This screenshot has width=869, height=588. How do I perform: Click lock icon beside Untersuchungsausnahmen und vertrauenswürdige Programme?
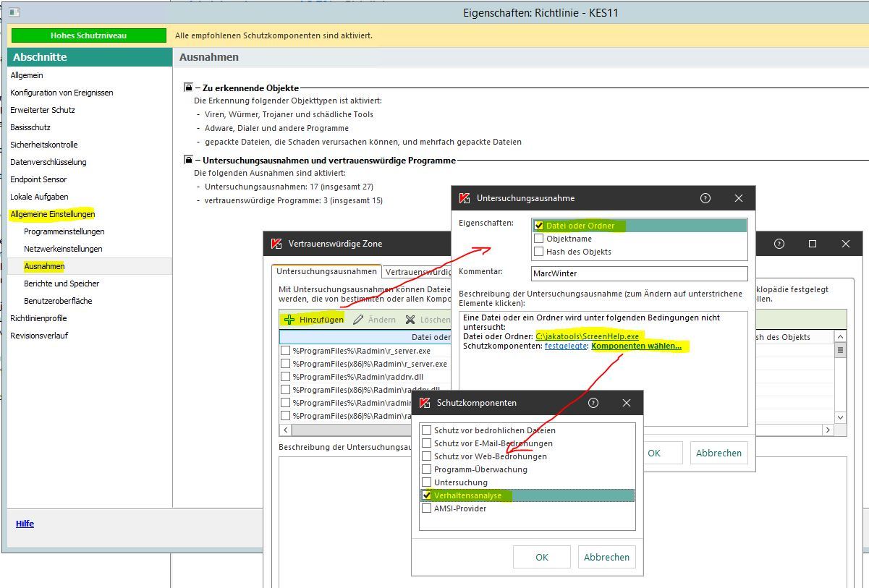pyautogui.click(x=189, y=160)
